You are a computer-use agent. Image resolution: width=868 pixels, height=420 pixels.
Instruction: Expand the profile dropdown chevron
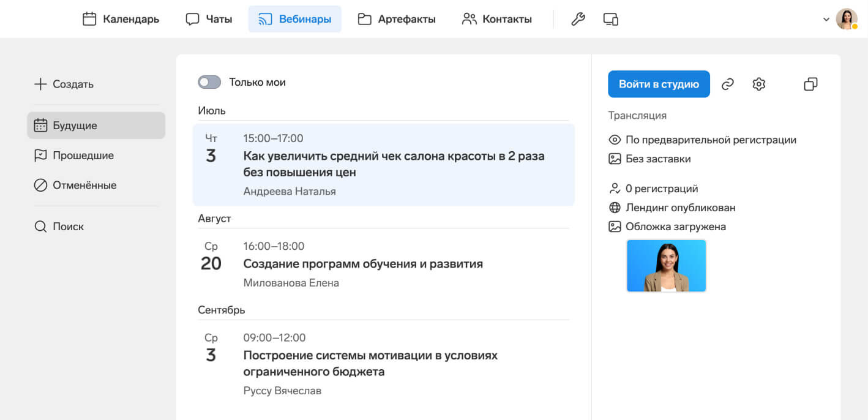826,20
